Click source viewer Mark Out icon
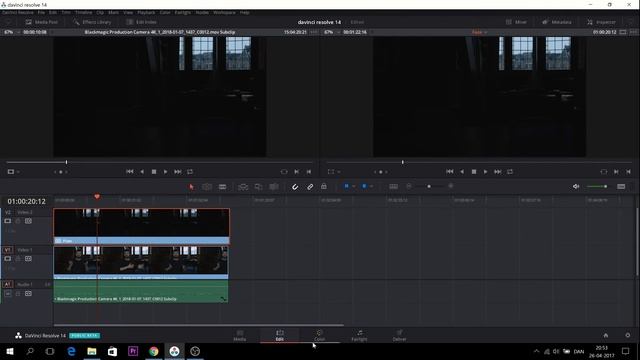Viewport: 640px width, 360px height. (309, 172)
